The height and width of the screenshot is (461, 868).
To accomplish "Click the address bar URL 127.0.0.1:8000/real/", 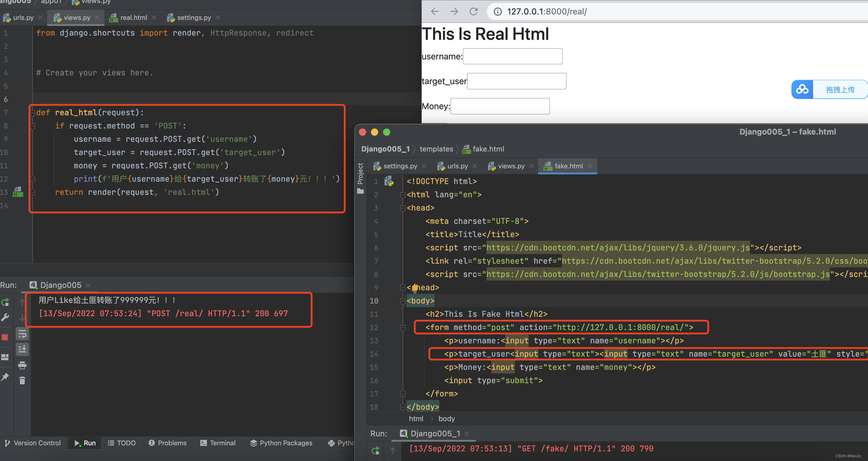I will coord(547,11).
